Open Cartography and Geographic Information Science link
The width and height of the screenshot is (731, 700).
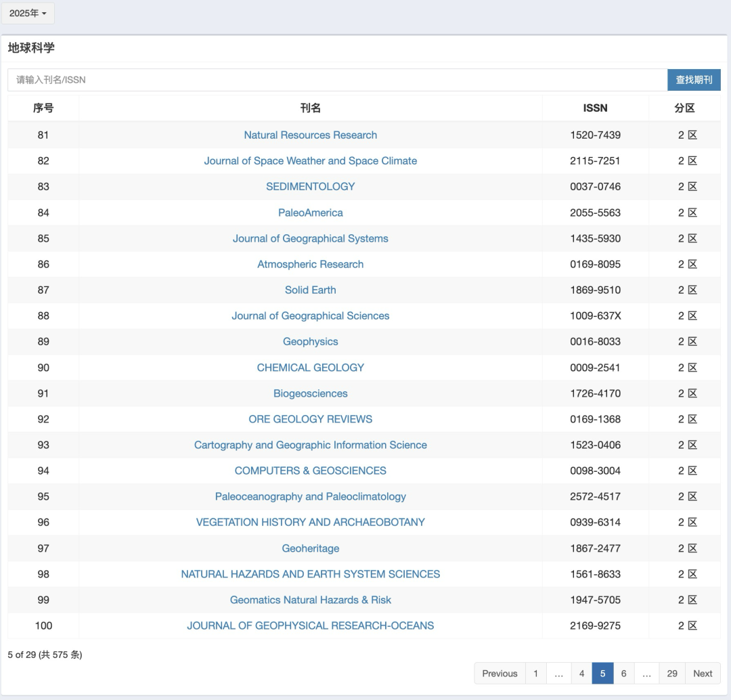(311, 445)
